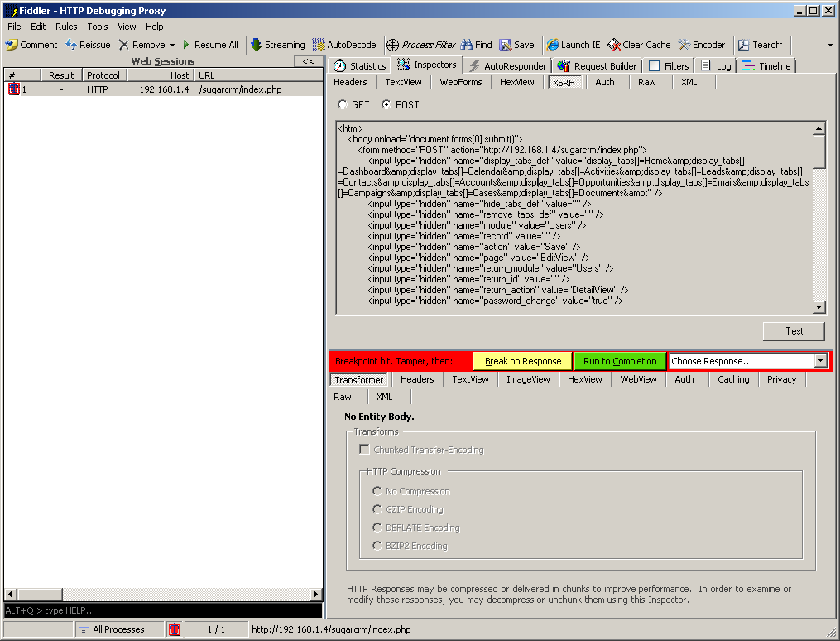Click the Tearoff toolbar icon
Viewport: 840px width, 641px height.
(743, 45)
